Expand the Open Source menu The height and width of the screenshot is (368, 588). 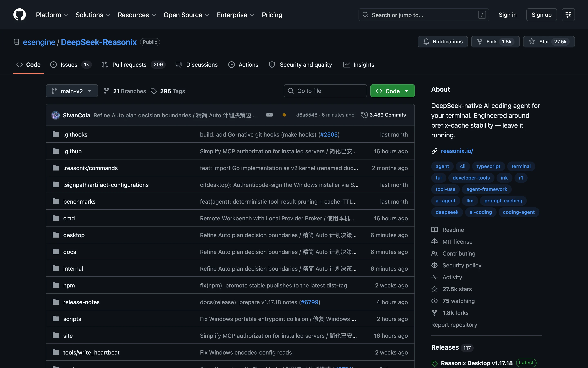coord(186,15)
